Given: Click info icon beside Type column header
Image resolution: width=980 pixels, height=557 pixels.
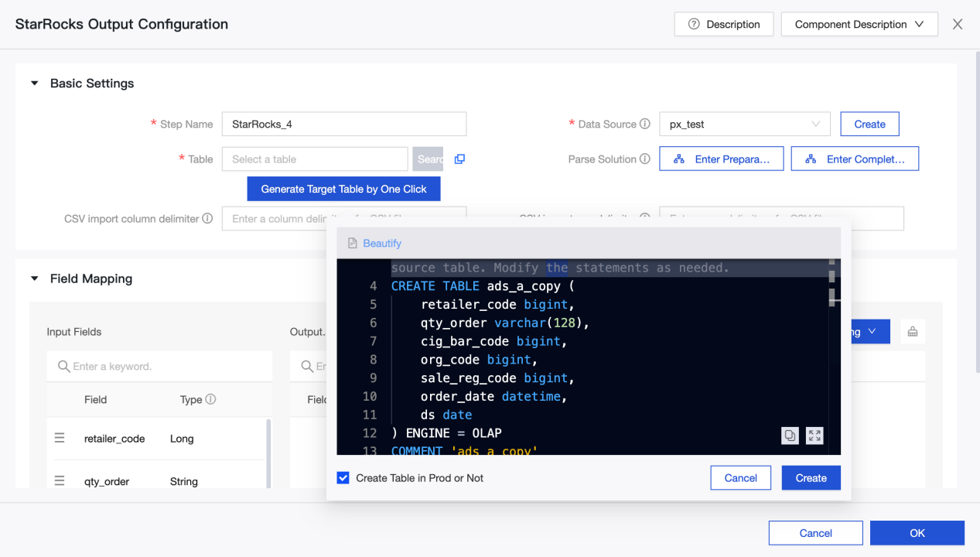Looking at the screenshot, I should click(x=210, y=400).
